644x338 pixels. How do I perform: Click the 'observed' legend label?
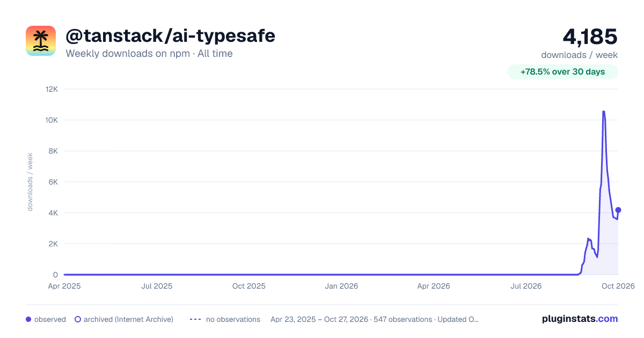click(50, 319)
